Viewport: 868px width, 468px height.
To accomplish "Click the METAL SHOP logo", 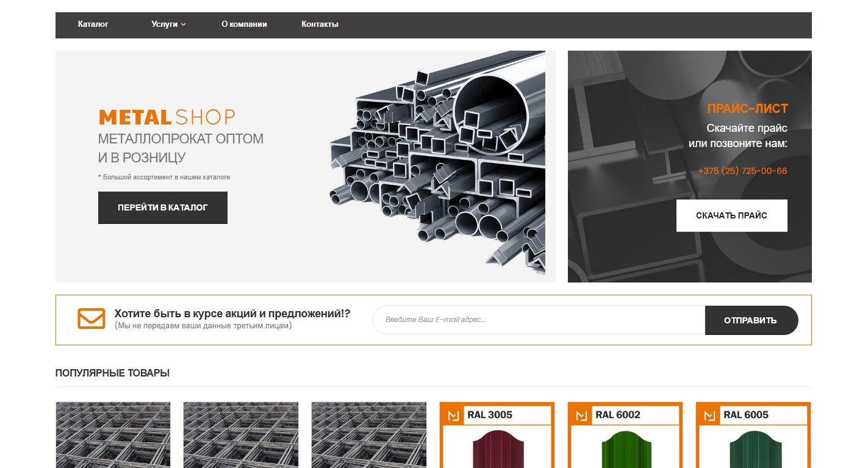I will (167, 117).
